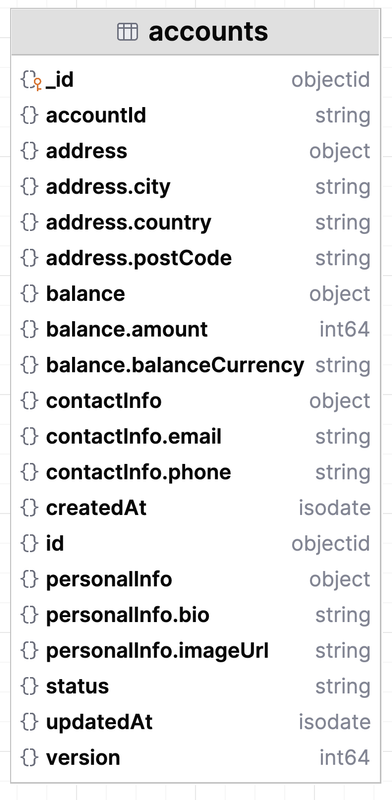Click the braces icon next to address.city

30,187
